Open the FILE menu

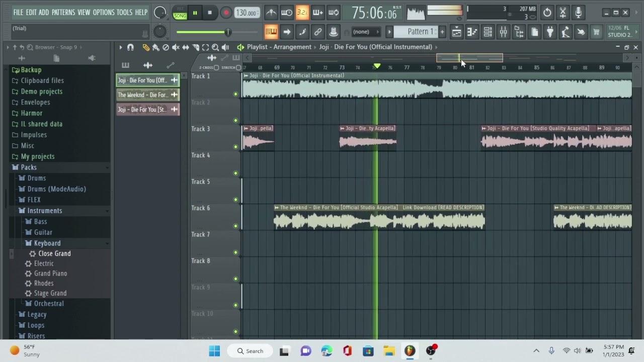pyautogui.click(x=18, y=12)
